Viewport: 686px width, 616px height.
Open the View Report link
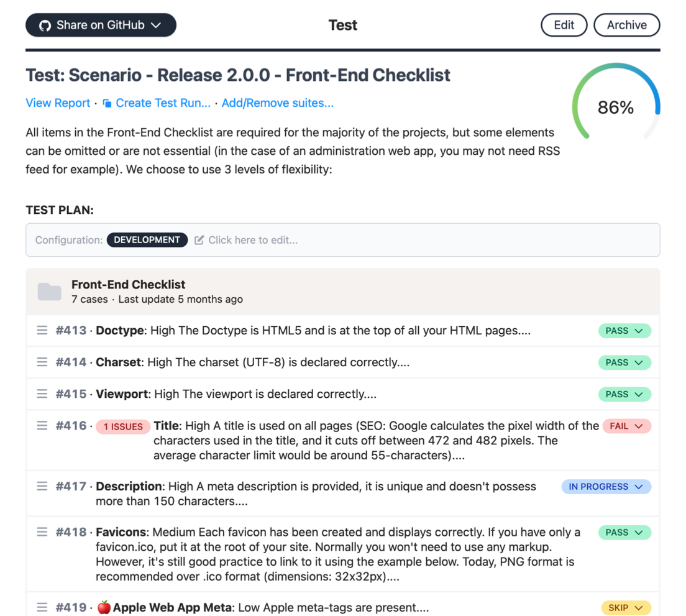coord(58,103)
